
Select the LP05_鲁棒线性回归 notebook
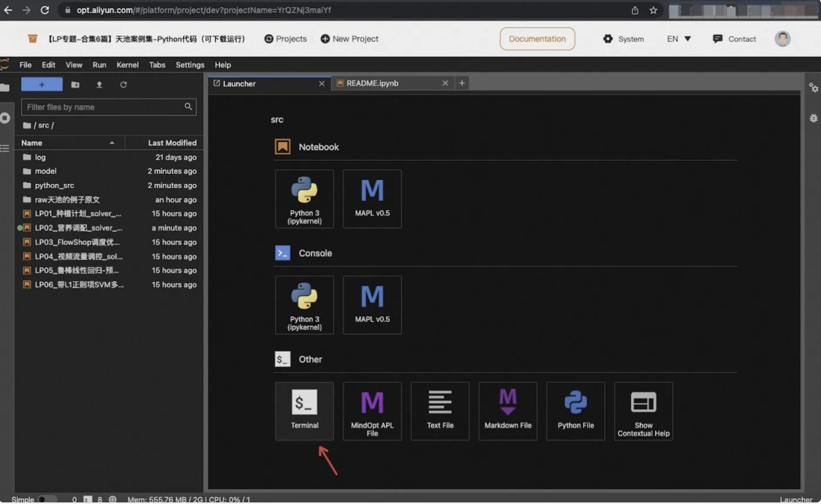109,270
